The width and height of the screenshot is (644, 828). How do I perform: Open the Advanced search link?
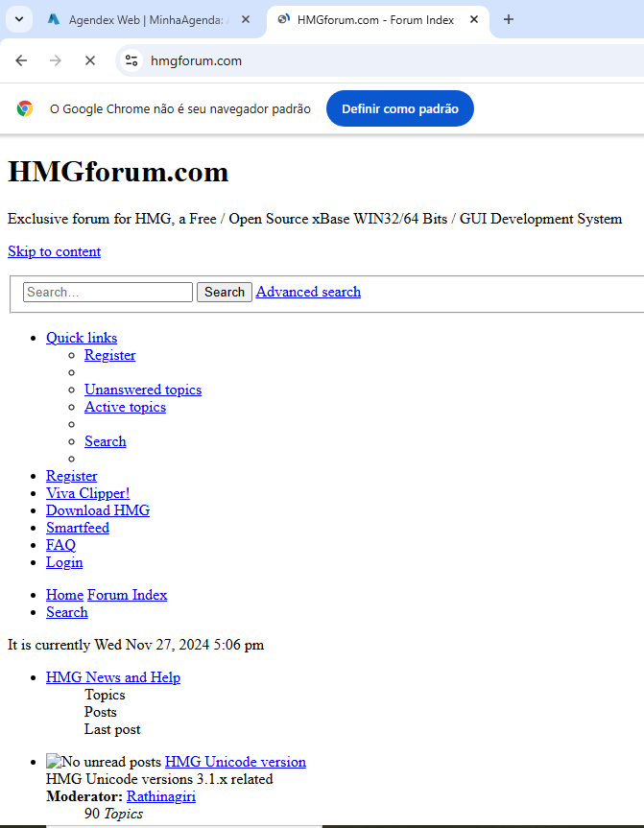[x=308, y=292]
